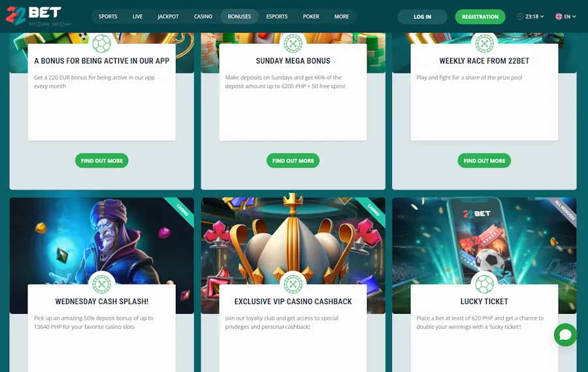The image size is (588, 372).
Task: Click chip icon above Wednesday Cash Splash
Action: click(102, 284)
